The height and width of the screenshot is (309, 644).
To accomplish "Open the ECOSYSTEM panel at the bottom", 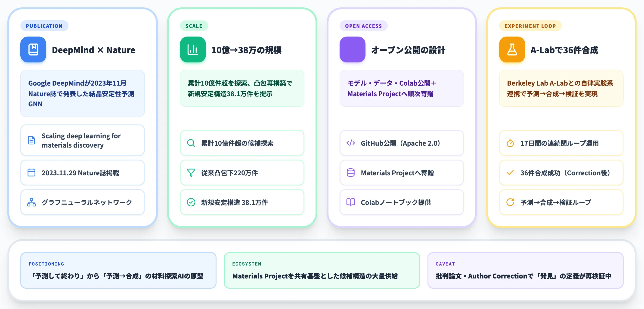I will (322, 270).
